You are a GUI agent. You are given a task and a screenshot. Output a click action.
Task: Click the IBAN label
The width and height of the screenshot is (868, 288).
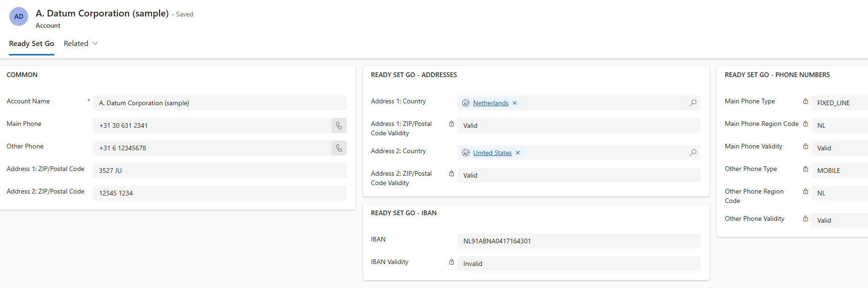click(378, 239)
